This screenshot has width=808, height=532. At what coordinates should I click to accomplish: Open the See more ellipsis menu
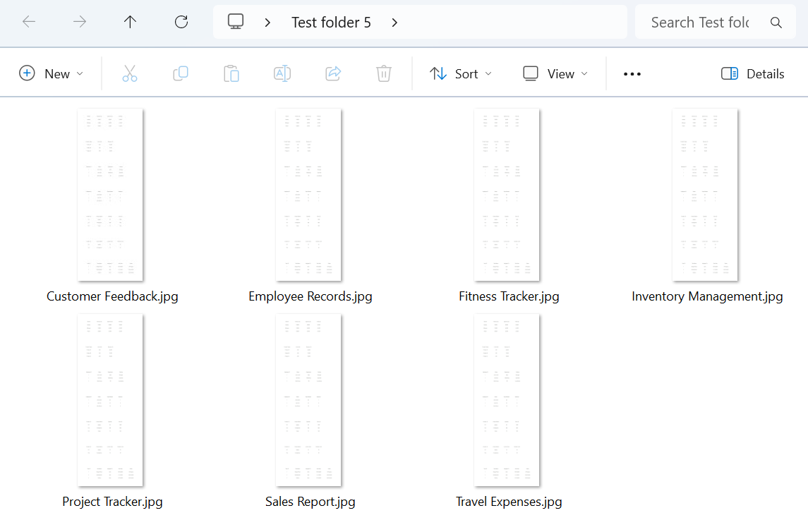(x=632, y=73)
